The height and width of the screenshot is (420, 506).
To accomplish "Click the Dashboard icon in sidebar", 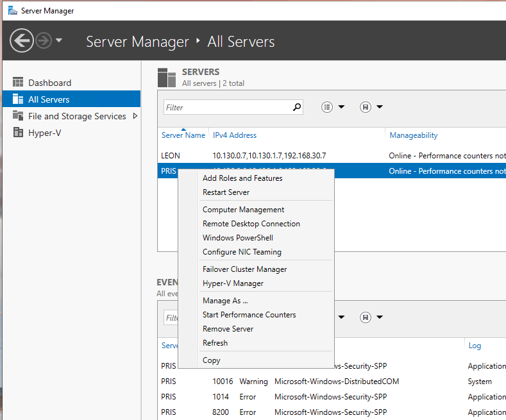I will (x=18, y=83).
